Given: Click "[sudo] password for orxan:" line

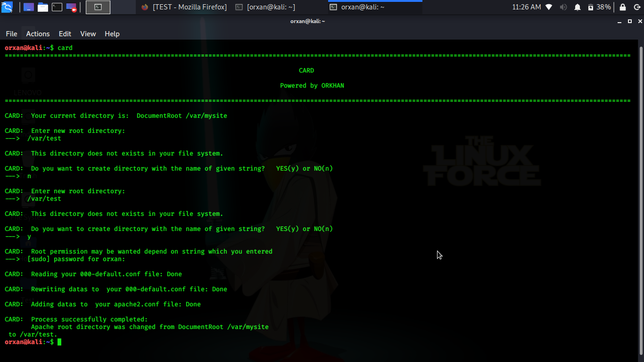Looking at the screenshot, I should pyautogui.click(x=76, y=259).
